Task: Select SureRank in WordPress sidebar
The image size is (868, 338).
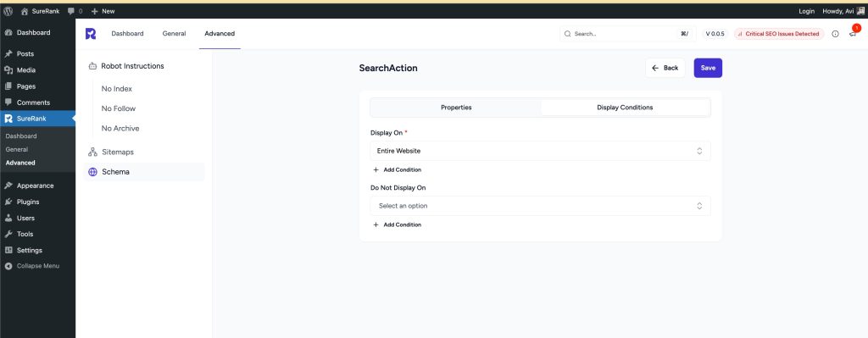Action: [37, 119]
